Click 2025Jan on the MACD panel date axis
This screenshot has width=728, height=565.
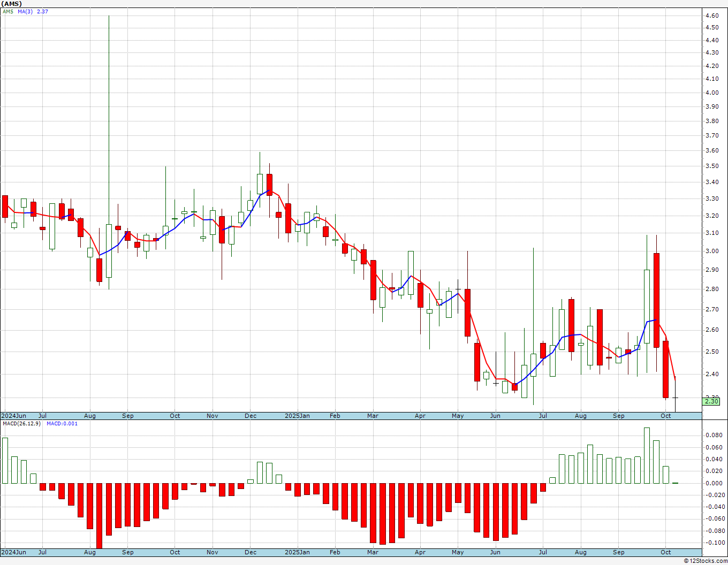pos(297,552)
